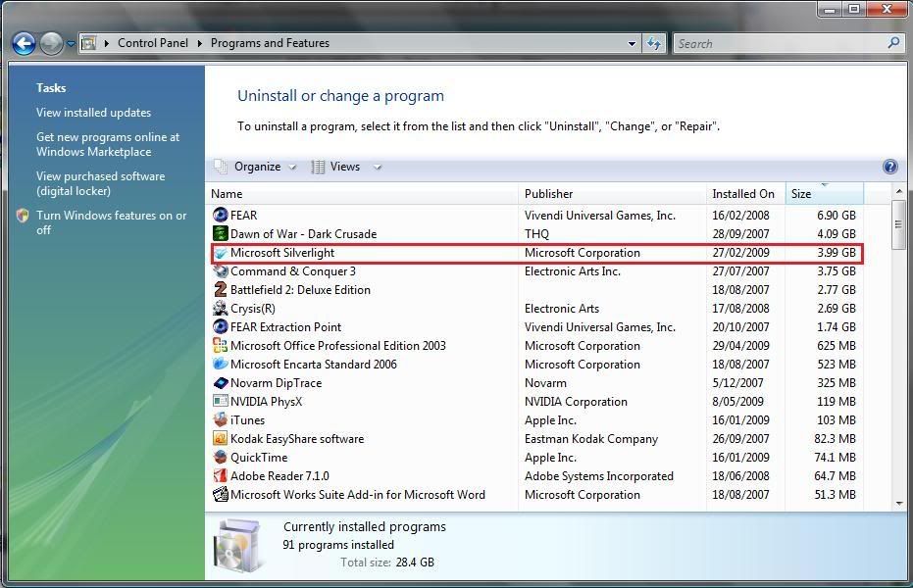Select Programs and Features in breadcrumb
This screenshot has width=913, height=588.
tap(270, 43)
